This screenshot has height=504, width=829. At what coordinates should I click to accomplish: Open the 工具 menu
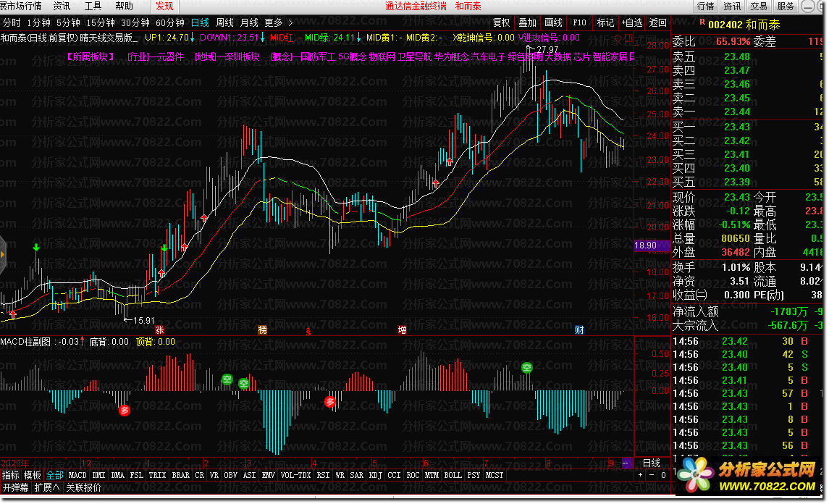tap(93, 6)
